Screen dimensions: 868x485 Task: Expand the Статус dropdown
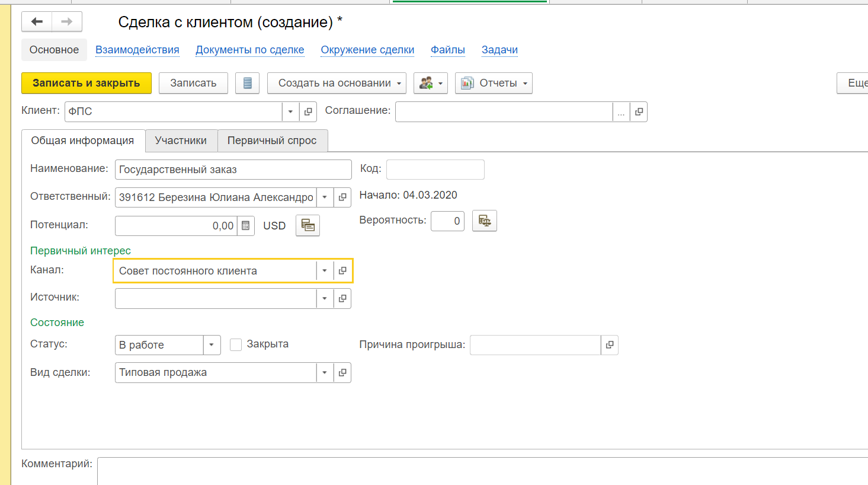click(212, 345)
